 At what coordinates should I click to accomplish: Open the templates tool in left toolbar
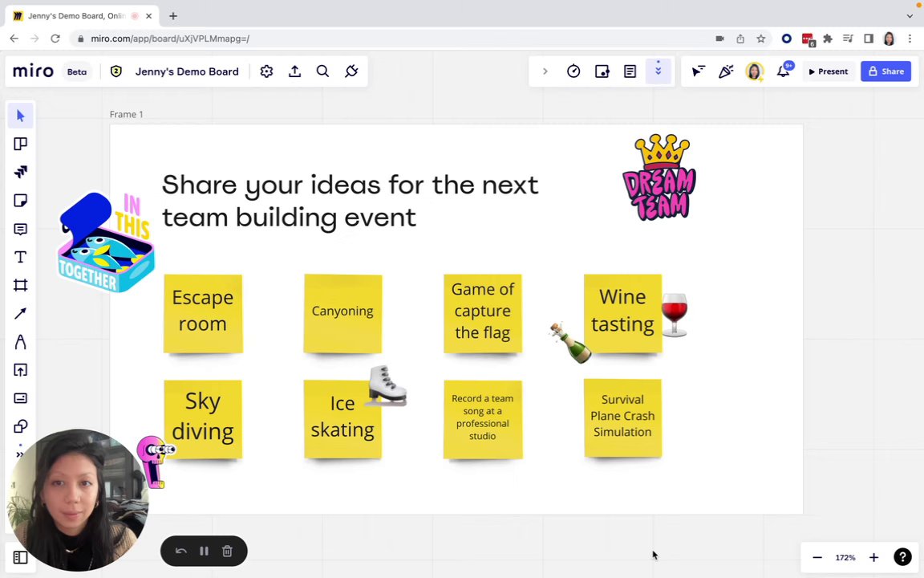coord(21,144)
